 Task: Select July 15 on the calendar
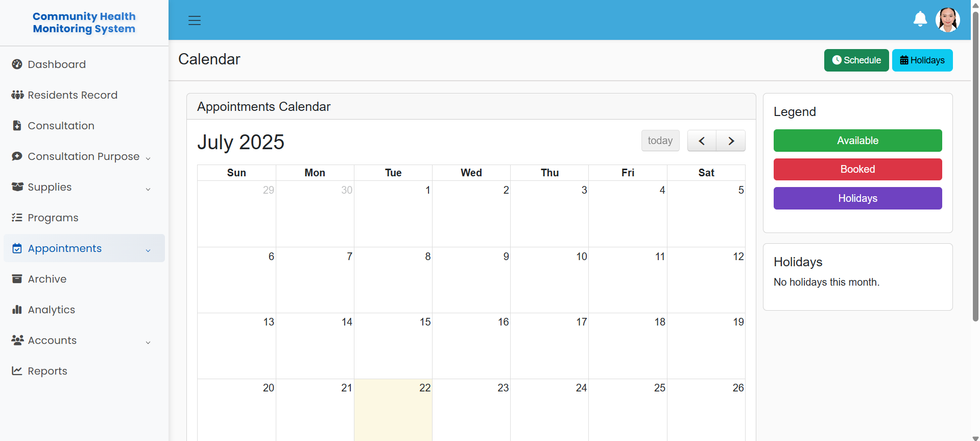click(393, 346)
